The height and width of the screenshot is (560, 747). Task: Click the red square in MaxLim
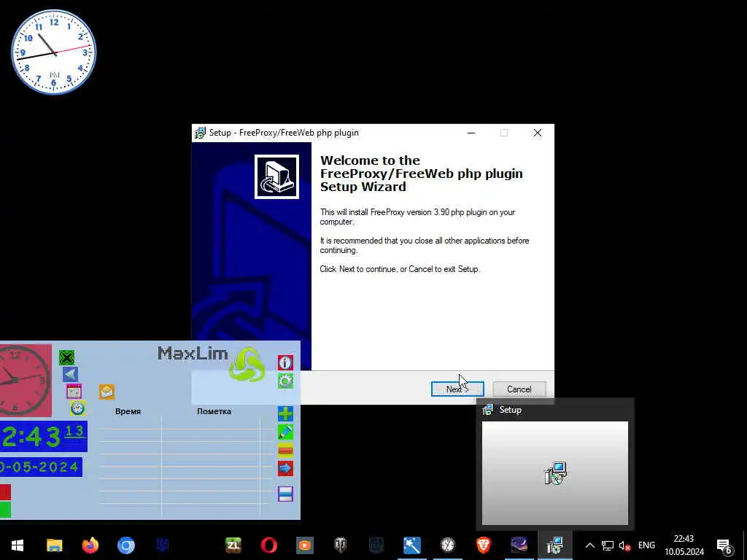pos(5,492)
